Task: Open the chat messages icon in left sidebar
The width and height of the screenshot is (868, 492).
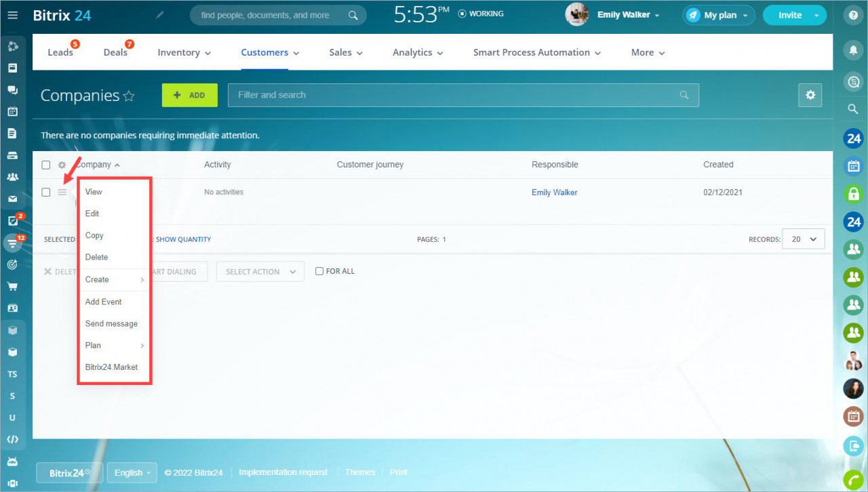Action: pos(12,90)
